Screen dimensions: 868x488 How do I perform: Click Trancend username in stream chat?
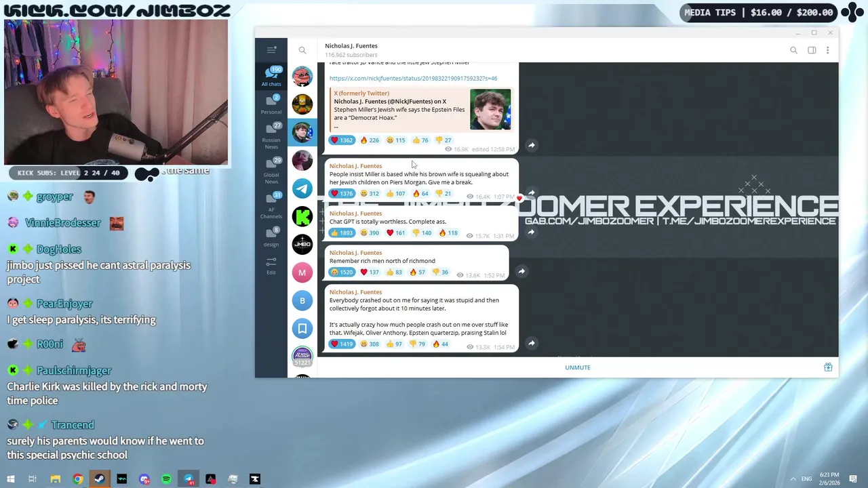(x=73, y=425)
